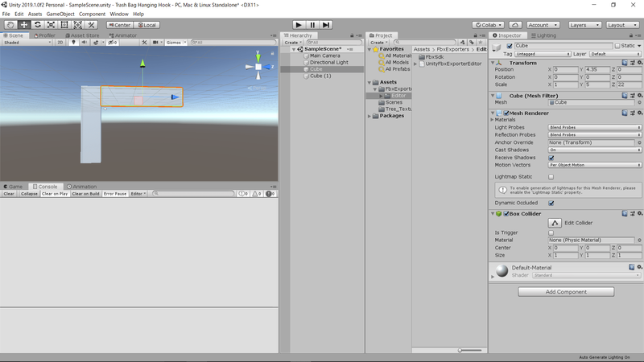The height and width of the screenshot is (362, 644).
Task: Open Transform component help icon
Action: 625,63
